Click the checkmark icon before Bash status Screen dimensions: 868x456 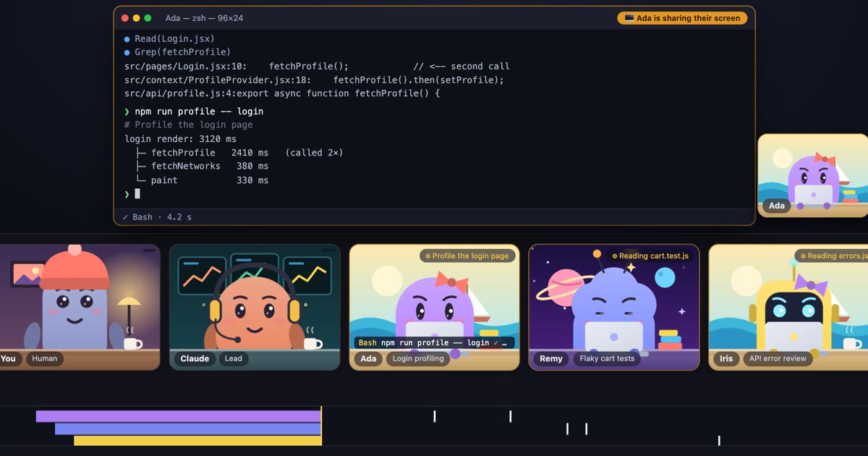click(x=126, y=217)
